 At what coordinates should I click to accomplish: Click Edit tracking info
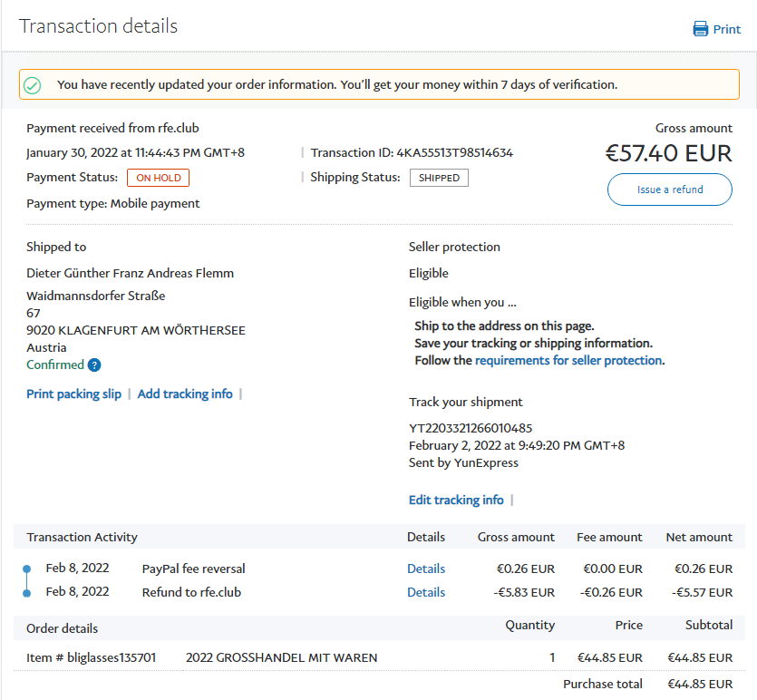click(x=456, y=500)
